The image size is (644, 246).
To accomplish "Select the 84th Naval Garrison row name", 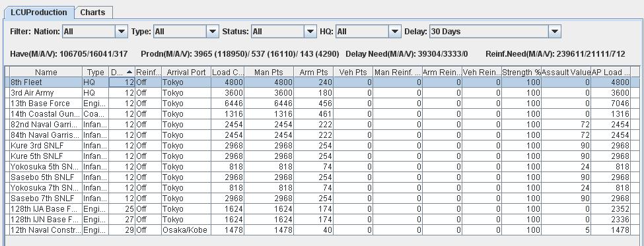I will (46, 135).
